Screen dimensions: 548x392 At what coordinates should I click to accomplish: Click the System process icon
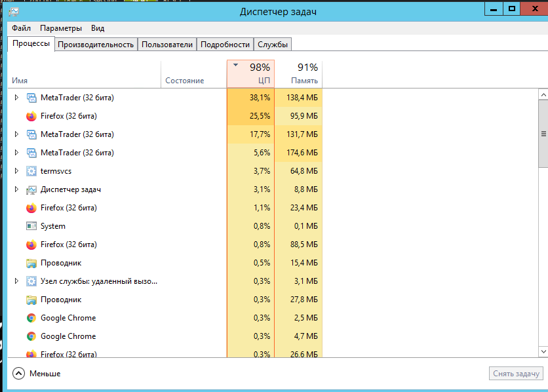coord(31,226)
